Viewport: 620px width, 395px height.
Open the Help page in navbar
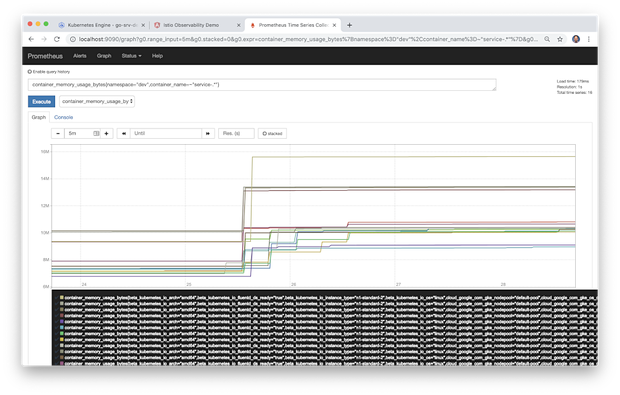click(x=157, y=56)
